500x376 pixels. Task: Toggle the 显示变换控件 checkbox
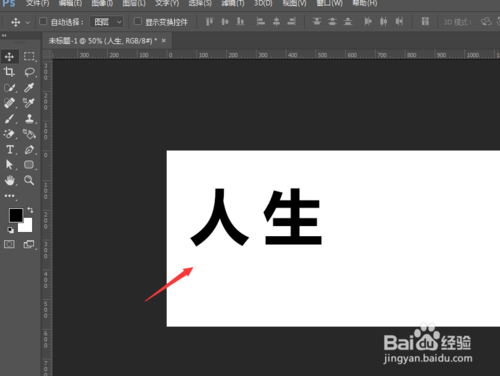click(138, 21)
